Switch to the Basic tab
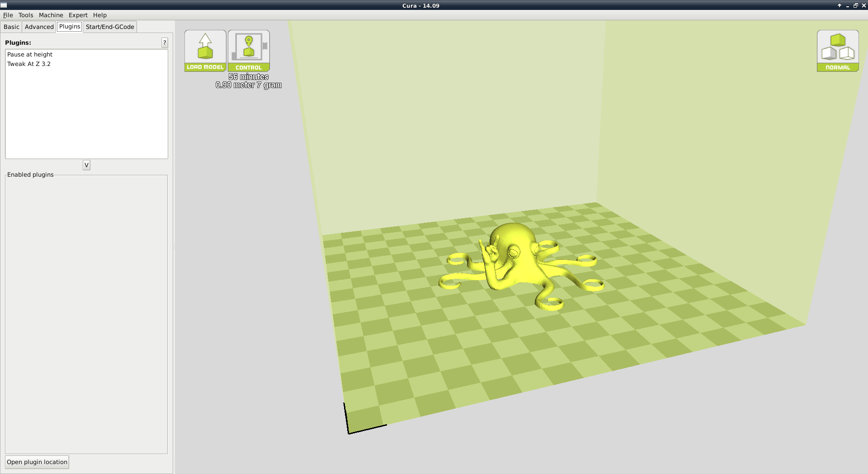 coord(11,27)
